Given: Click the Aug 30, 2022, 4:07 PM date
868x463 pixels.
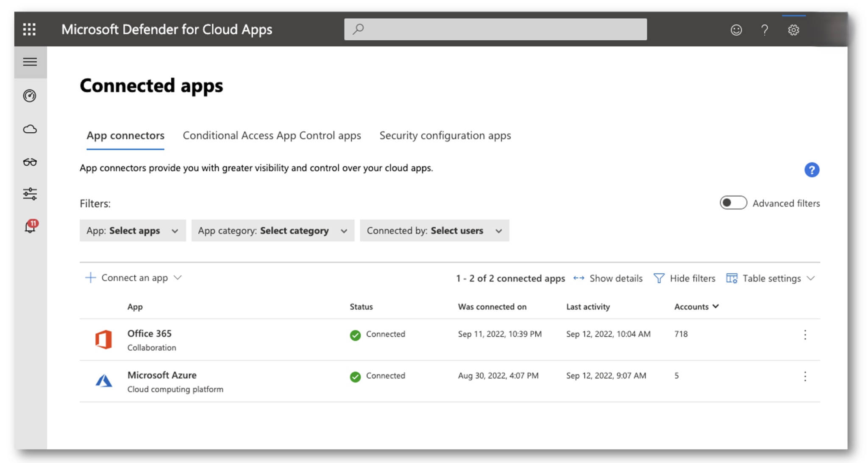Looking at the screenshot, I should pos(498,376).
